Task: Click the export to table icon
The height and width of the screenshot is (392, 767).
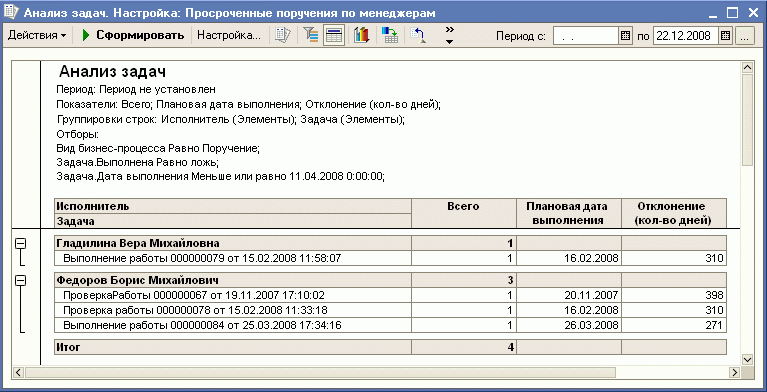Action: pos(389,36)
